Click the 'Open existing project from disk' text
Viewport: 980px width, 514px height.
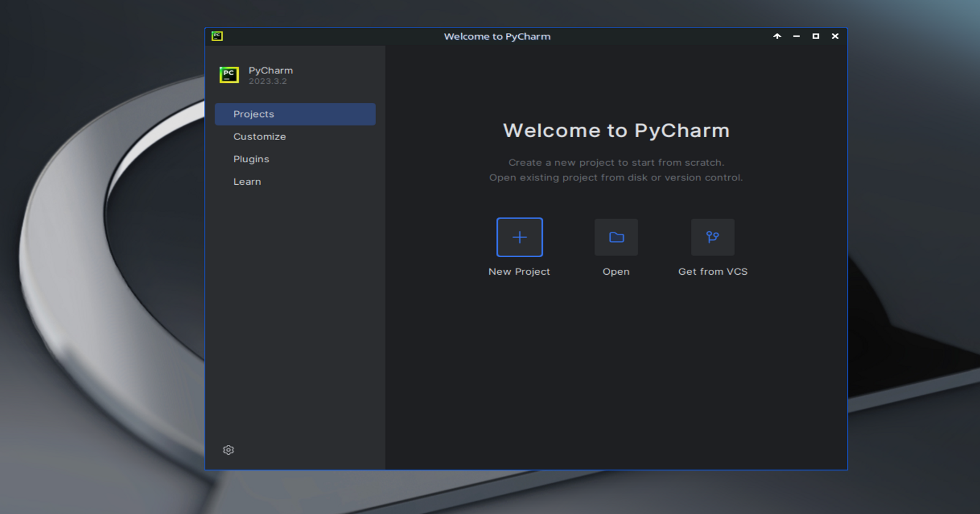(616, 178)
